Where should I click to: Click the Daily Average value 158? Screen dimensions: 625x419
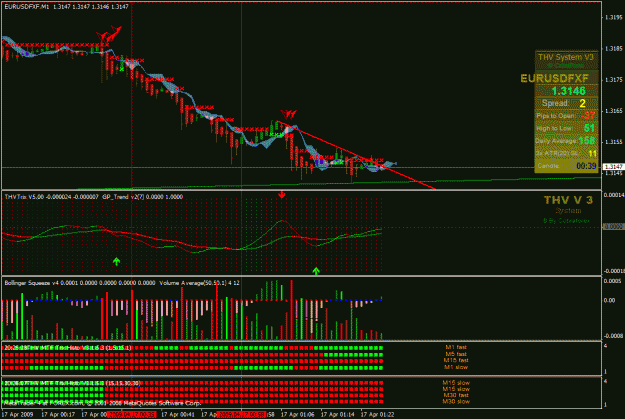tap(587, 141)
